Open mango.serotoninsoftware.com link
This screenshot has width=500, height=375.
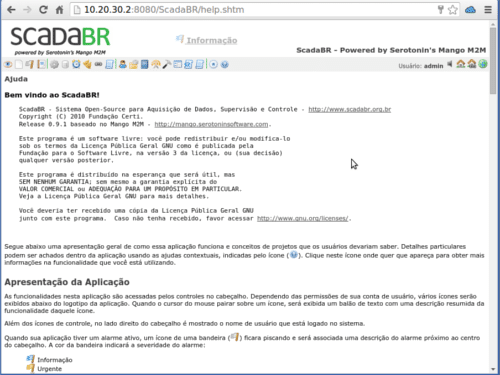211,124
